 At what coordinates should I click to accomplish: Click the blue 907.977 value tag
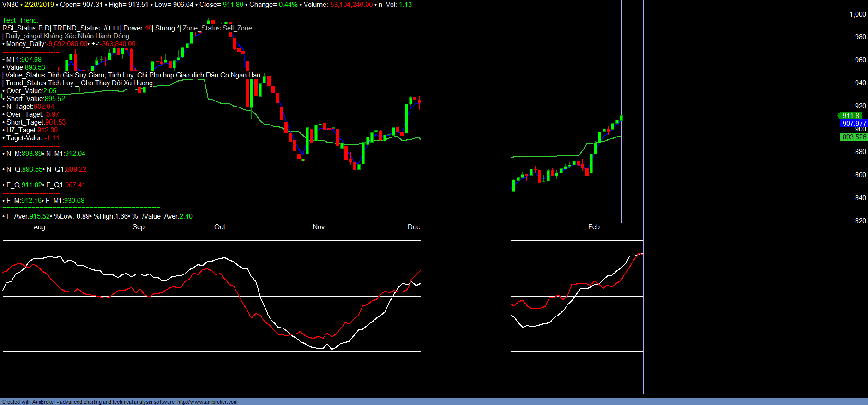[x=854, y=124]
